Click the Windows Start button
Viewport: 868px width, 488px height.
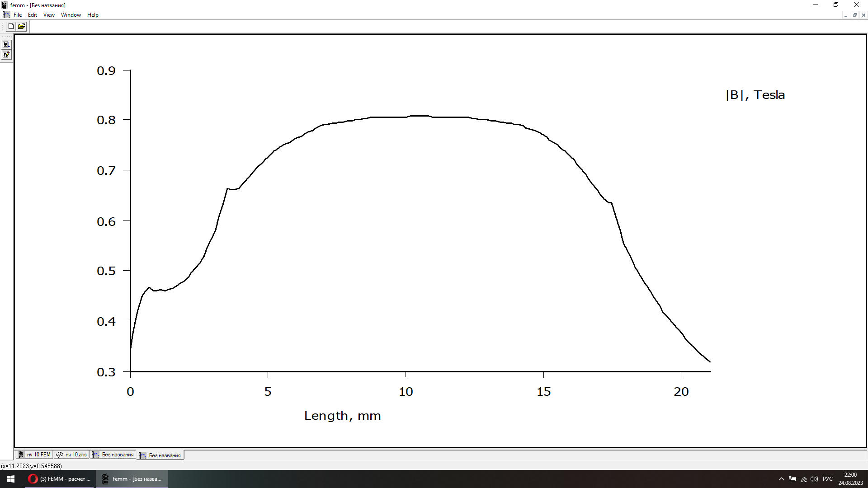pyautogui.click(x=11, y=479)
